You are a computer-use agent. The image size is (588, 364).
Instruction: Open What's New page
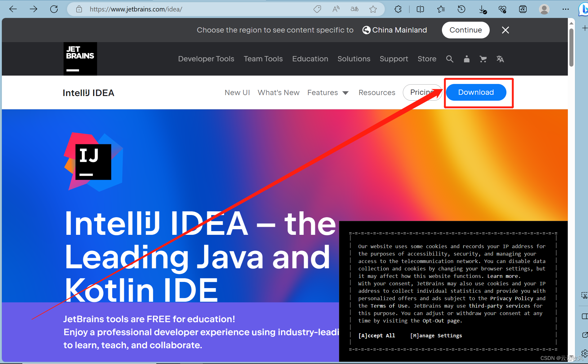point(278,93)
